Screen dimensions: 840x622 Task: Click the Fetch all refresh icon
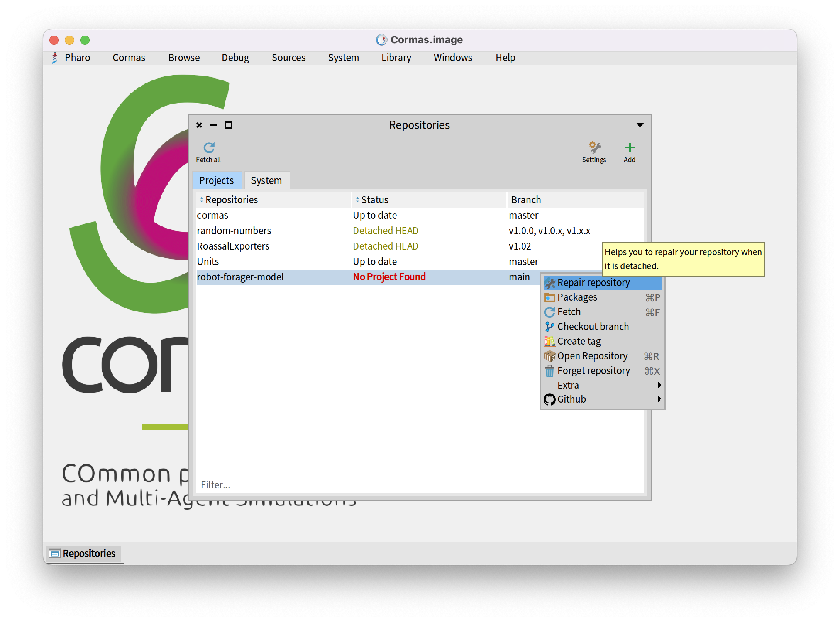(209, 148)
